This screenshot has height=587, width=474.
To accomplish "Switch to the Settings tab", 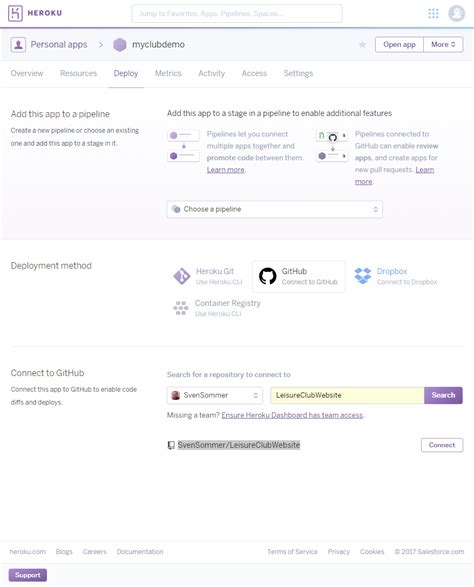I will tap(298, 73).
